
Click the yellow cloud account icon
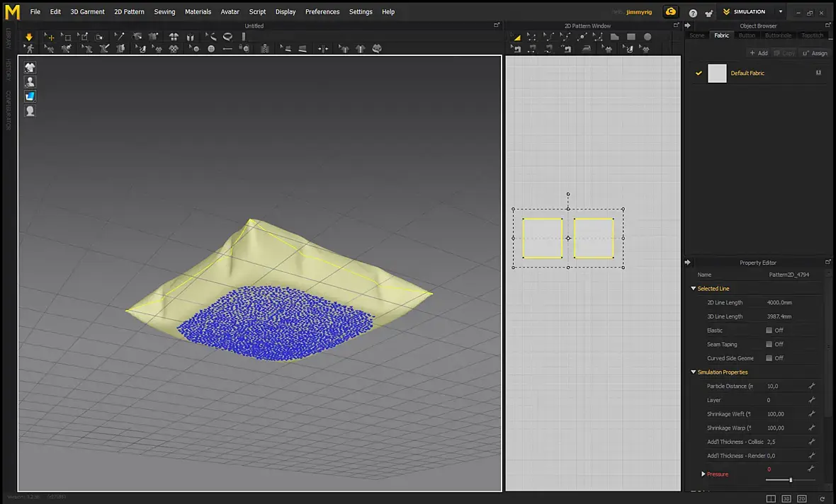coord(670,12)
